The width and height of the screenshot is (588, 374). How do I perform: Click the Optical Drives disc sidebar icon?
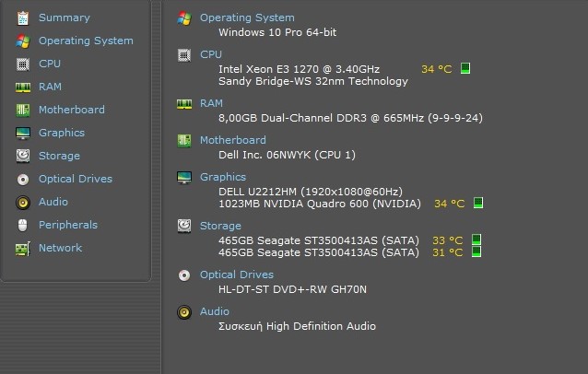click(23, 180)
